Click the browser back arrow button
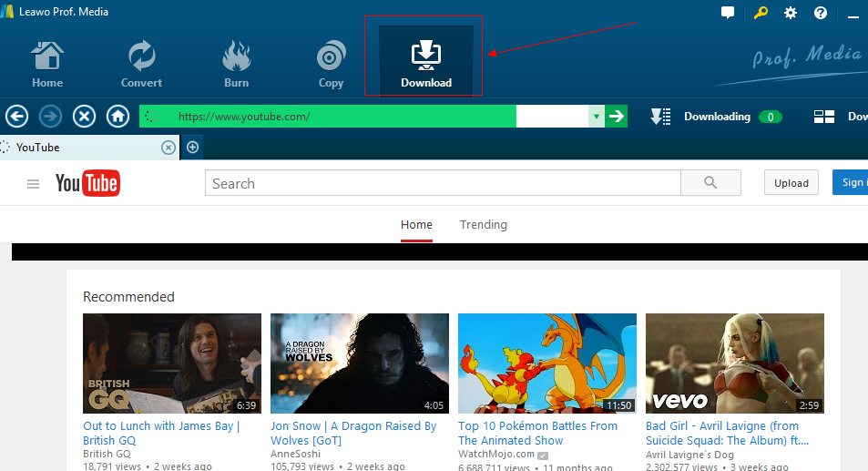Screen dimensions: 868x471 point(16,117)
